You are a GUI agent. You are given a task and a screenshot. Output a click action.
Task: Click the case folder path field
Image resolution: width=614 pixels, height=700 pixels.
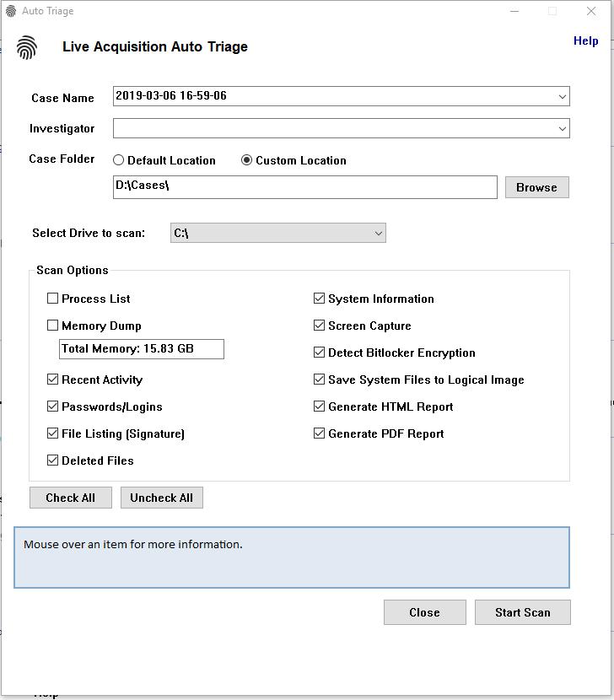pyautogui.click(x=304, y=187)
